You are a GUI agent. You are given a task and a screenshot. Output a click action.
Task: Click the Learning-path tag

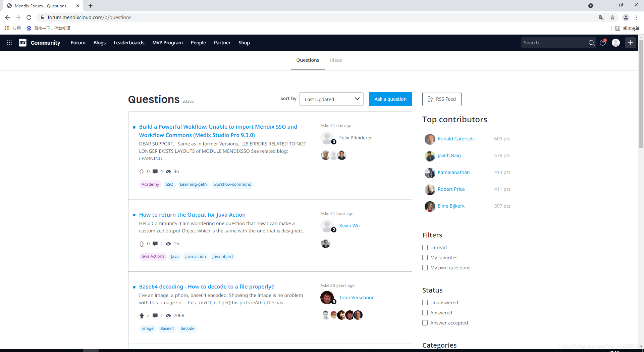tap(194, 184)
